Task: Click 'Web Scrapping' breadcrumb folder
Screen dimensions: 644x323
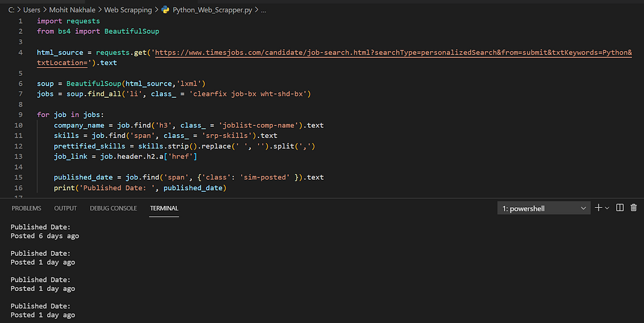Action: [128, 10]
